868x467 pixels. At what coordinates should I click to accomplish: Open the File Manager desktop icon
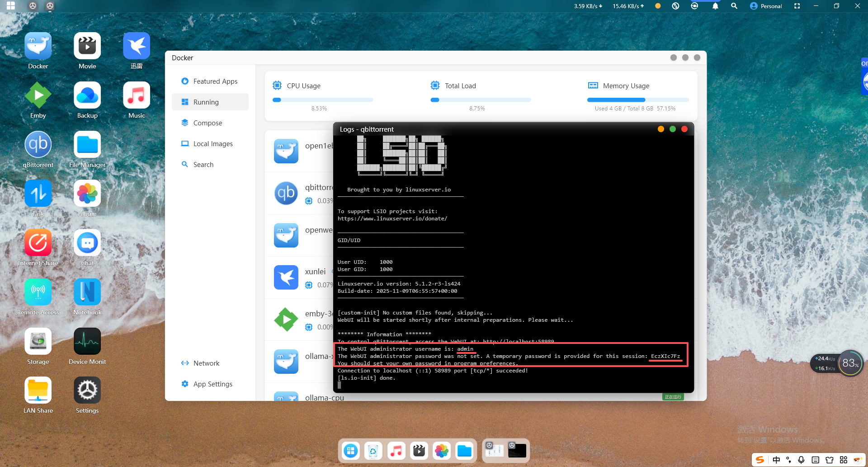click(87, 145)
